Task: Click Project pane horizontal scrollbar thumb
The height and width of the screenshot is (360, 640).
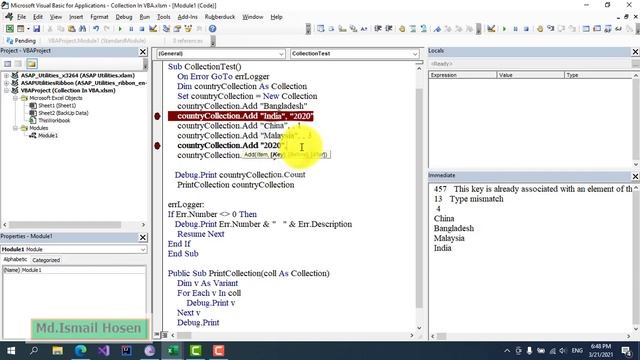Action: coord(65,225)
